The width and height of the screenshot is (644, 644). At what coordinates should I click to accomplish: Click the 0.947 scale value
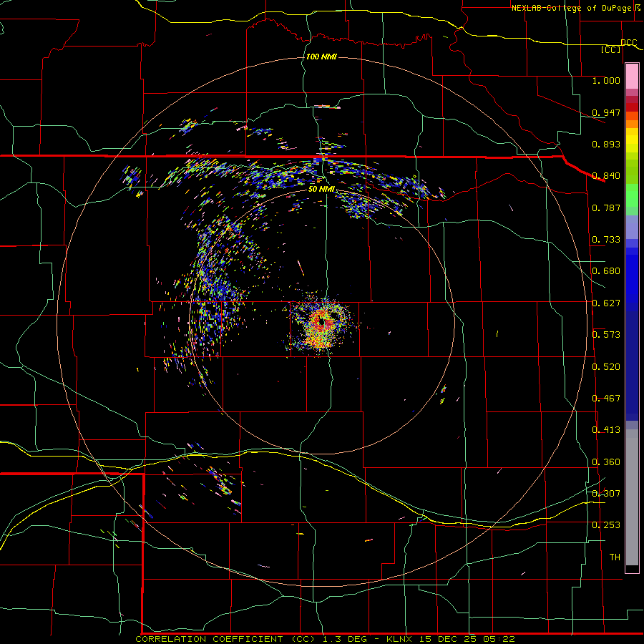[x=606, y=112]
